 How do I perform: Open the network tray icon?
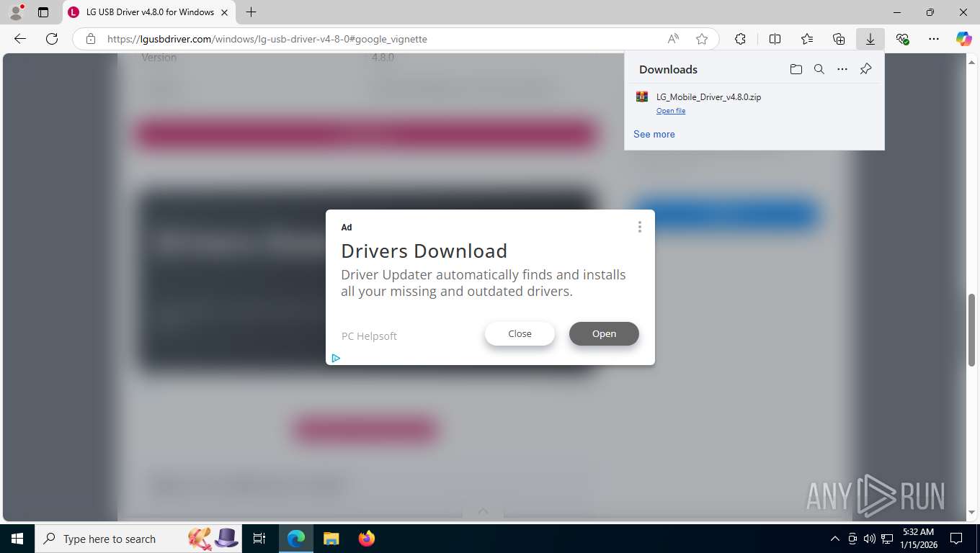tap(887, 539)
